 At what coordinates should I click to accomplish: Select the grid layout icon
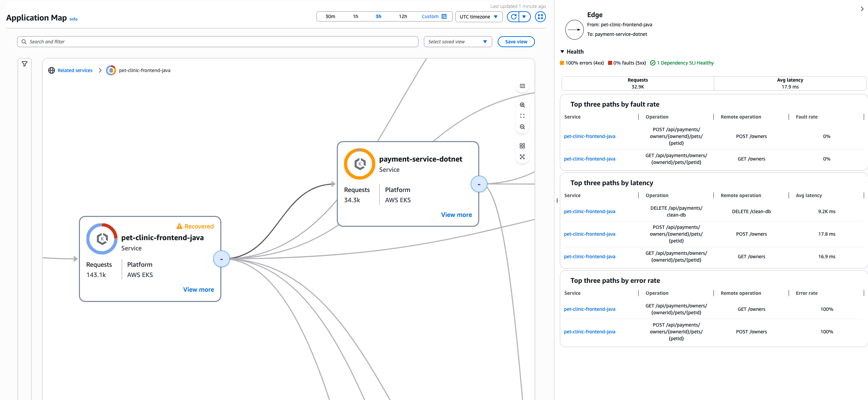click(522, 146)
